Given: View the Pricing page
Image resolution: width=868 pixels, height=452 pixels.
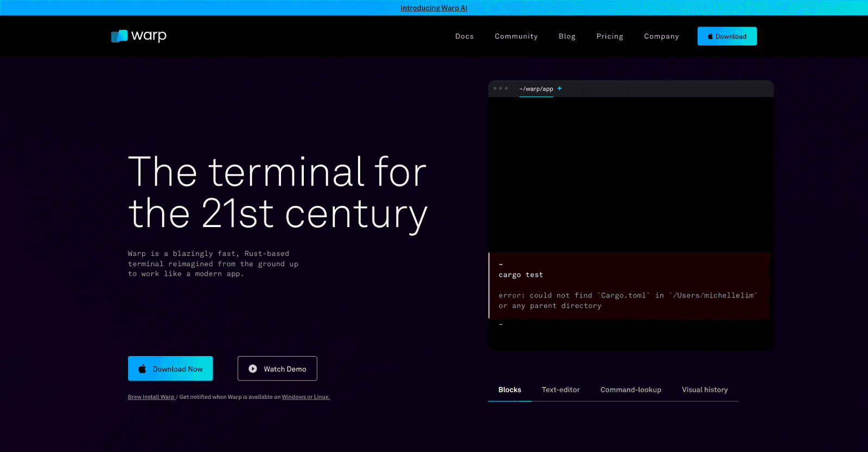Looking at the screenshot, I should (610, 36).
